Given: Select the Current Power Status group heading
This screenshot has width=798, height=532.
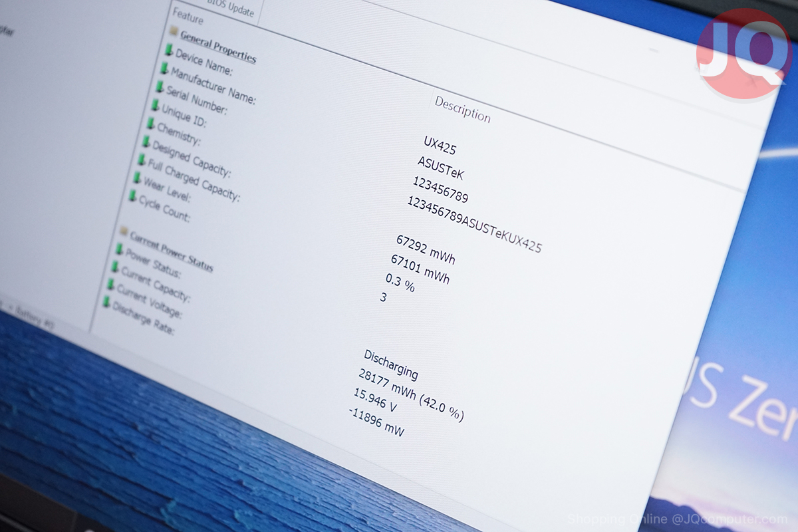Looking at the screenshot, I should [172, 251].
